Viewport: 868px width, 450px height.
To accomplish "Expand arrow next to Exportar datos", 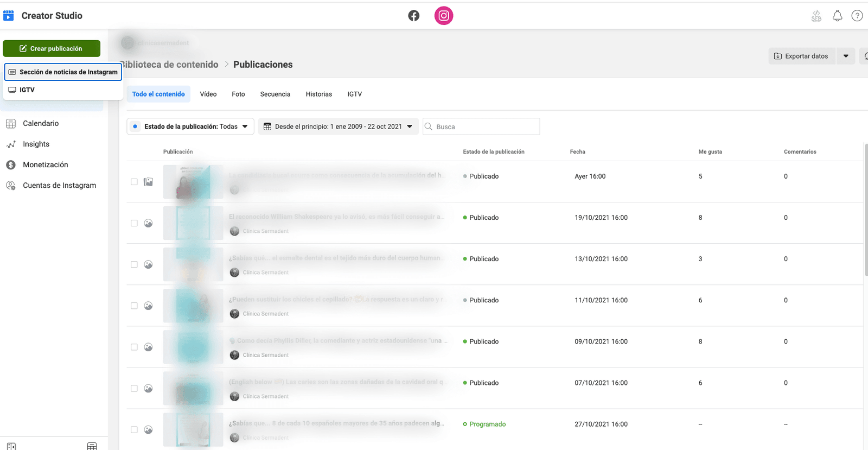I will coord(846,56).
